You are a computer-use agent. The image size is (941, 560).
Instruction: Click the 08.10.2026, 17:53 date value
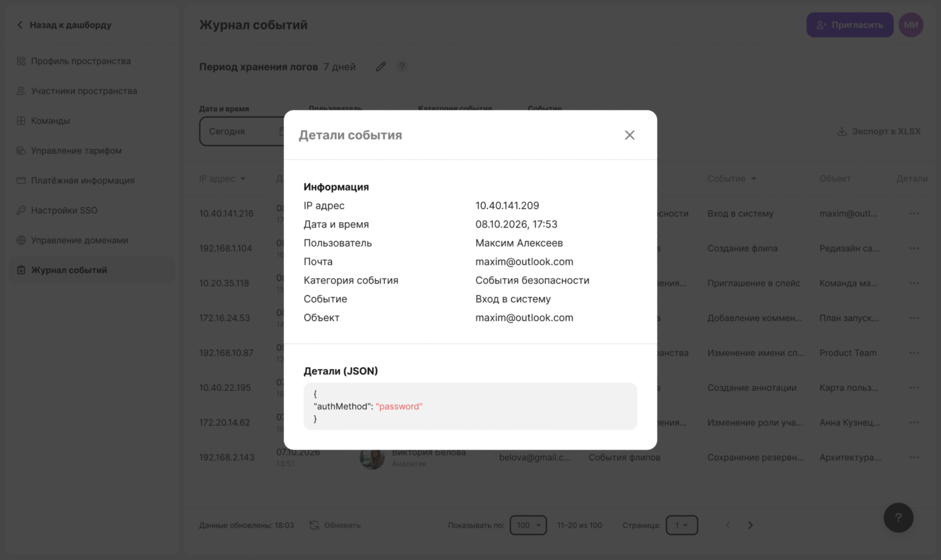[x=517, y=224]
